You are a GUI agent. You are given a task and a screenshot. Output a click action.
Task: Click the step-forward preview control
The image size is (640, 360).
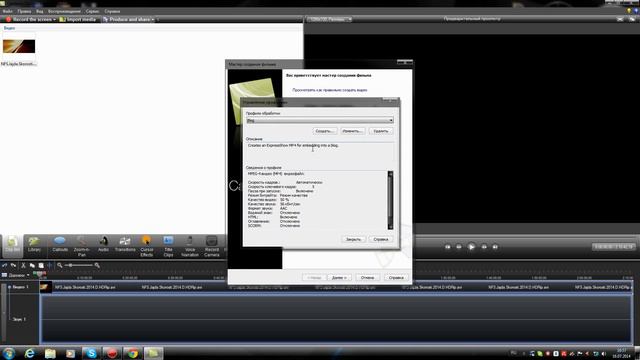coord(484,247)
